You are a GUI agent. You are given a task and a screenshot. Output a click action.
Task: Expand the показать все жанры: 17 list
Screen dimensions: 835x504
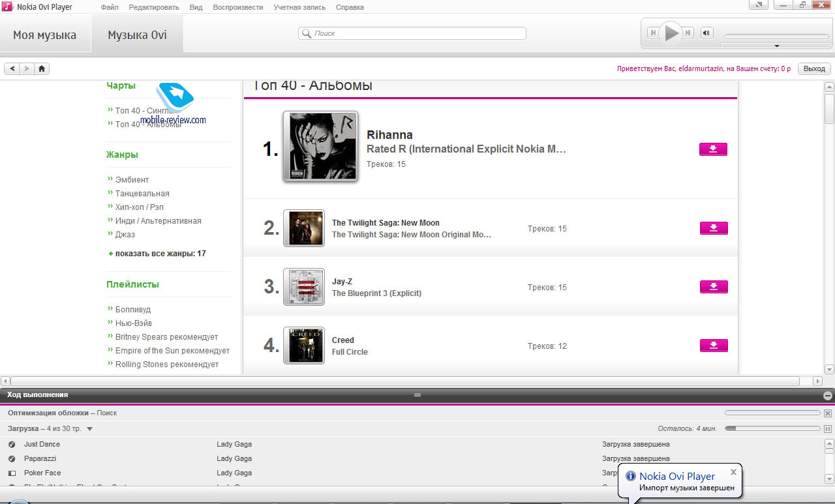(157, 254)
